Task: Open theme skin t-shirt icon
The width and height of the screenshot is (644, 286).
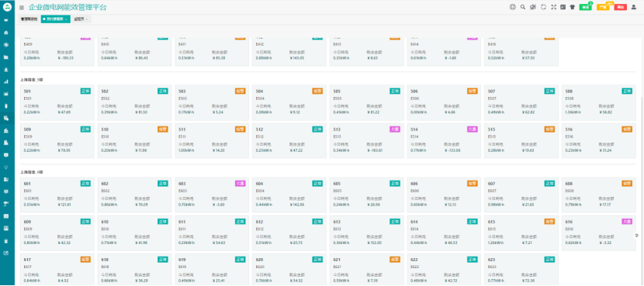Action: click(573, 7)
